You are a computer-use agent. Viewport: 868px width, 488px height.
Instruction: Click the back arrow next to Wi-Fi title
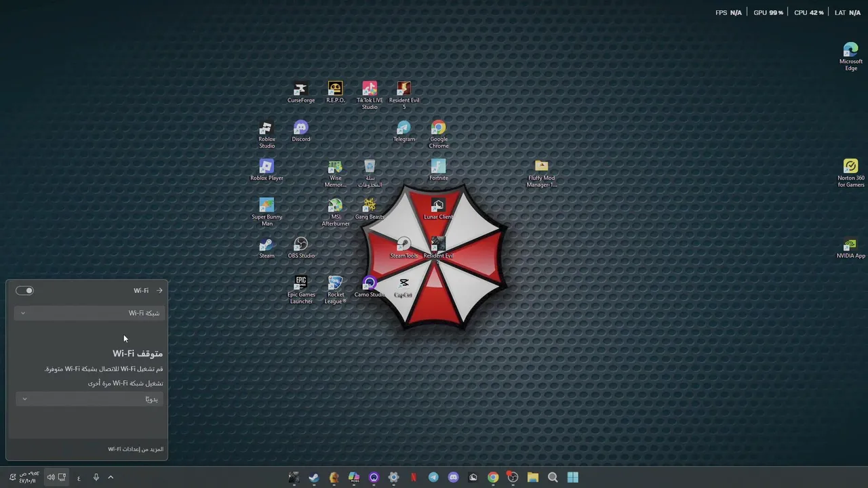[x=159, y=291]
